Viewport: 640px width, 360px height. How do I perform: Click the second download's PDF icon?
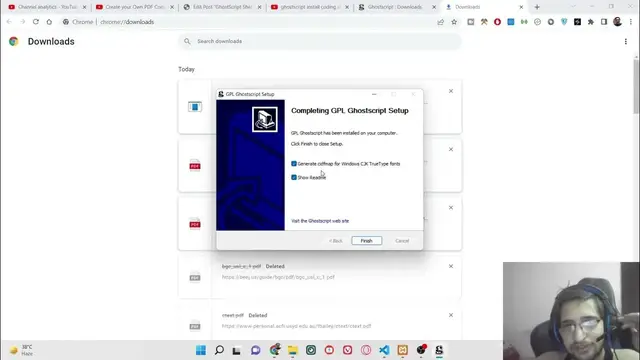coord(195,166)
